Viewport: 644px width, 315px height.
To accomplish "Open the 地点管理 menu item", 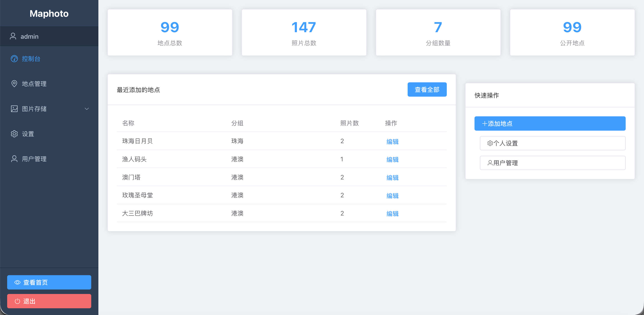I will click(x=34, y=84).
